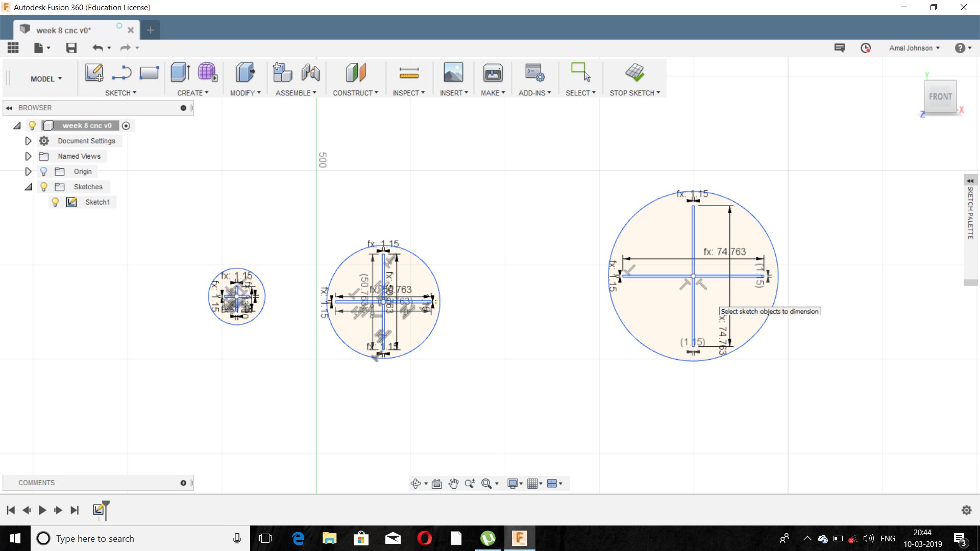The width and height of the screenshot is (980, 551).
Task: Click the Measure ruler icon
Action: tap(409, 72)
